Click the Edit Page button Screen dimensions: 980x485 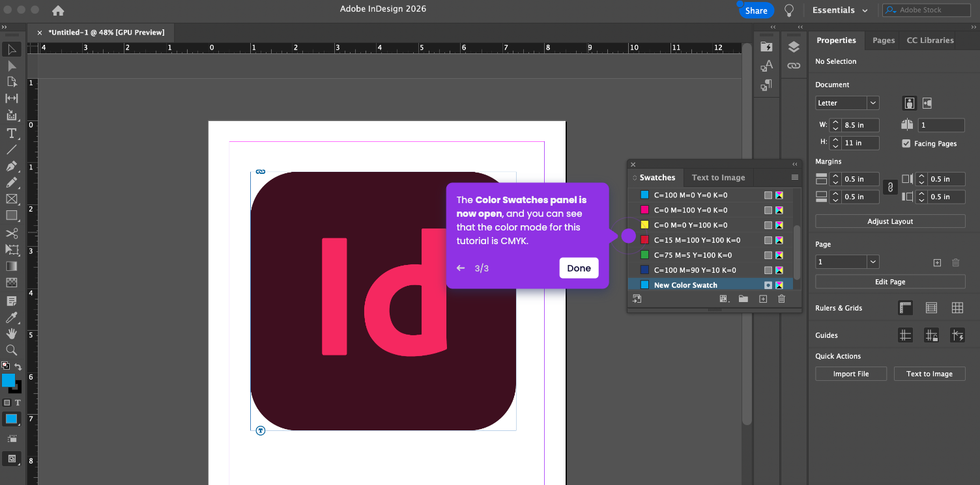tap(890, 282)
